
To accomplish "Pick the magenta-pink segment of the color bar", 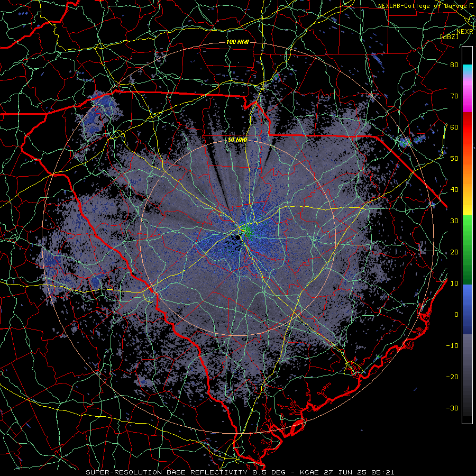I will [467, 94].
